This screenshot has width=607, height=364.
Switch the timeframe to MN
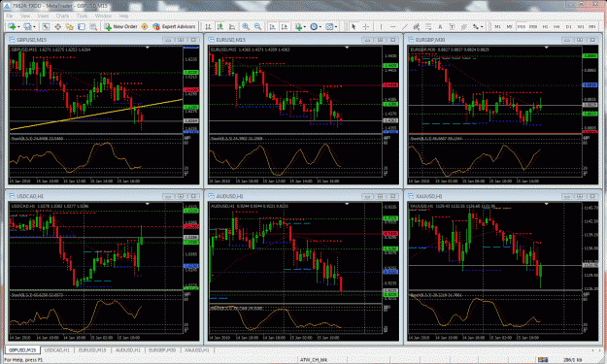(592, 26)
